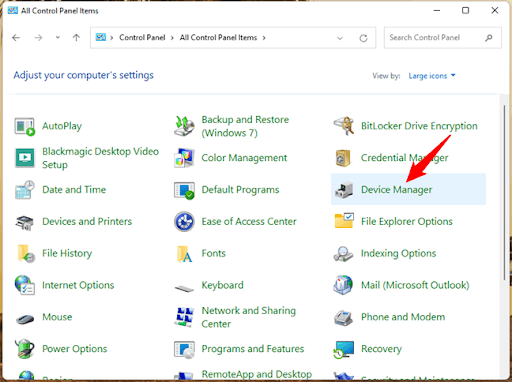Click the Network and Sharing Center icon
The height and width of the screenshot is (382, 512).
point(184,317)
